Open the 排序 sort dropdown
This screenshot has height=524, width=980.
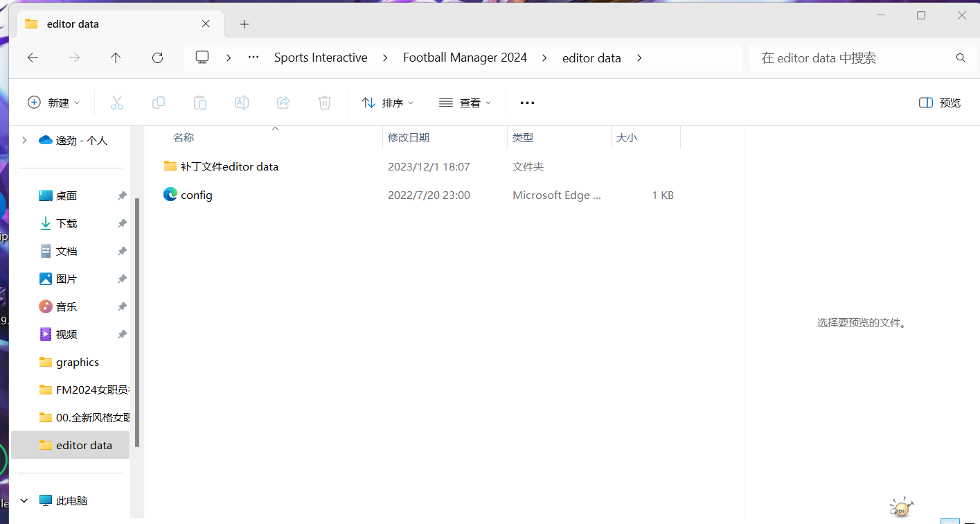pos(388,103)
